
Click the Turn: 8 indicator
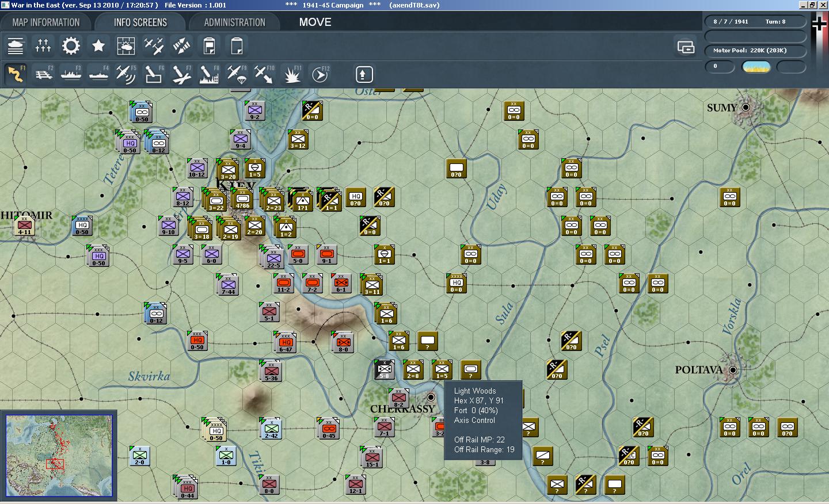[775, 21]
